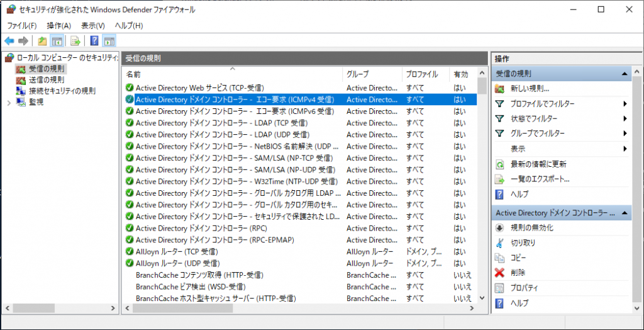644x330 pixels.
Task: Click the 受信の規則 tree node icon
Action: [x=21, y=69]
